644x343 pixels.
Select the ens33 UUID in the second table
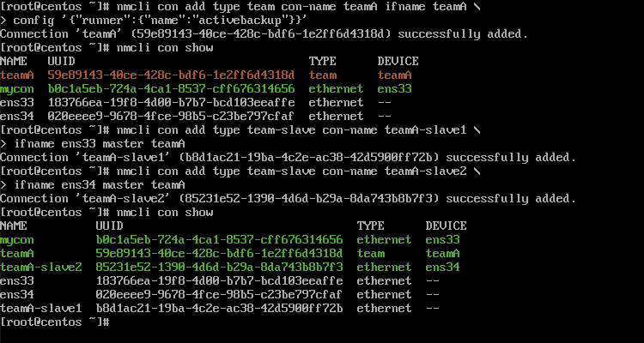point(219,281)
